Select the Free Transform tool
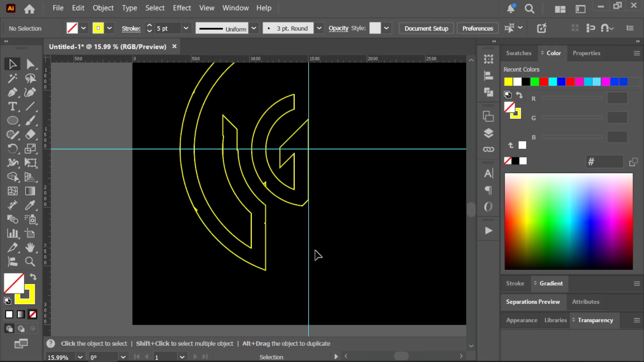 30,163
